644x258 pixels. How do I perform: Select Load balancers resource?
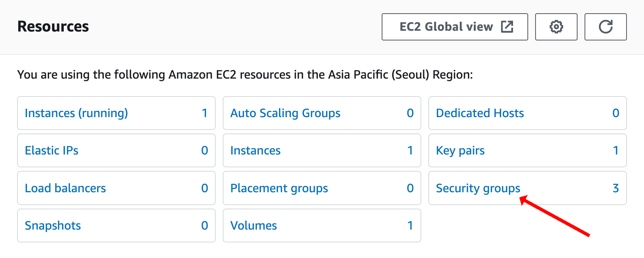pyautogui.click(x=65, y=188)
